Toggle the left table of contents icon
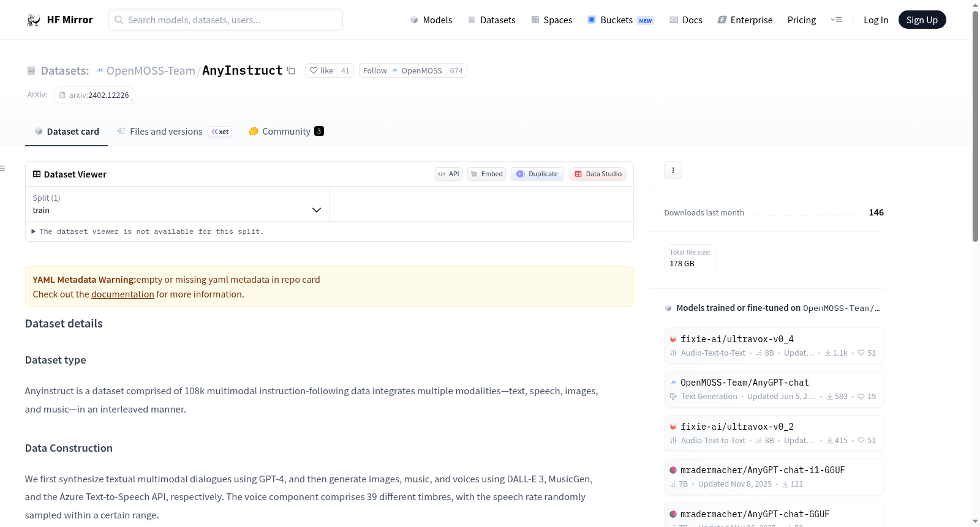The width and height of the screenshot is (980, 527). [2, 168]
